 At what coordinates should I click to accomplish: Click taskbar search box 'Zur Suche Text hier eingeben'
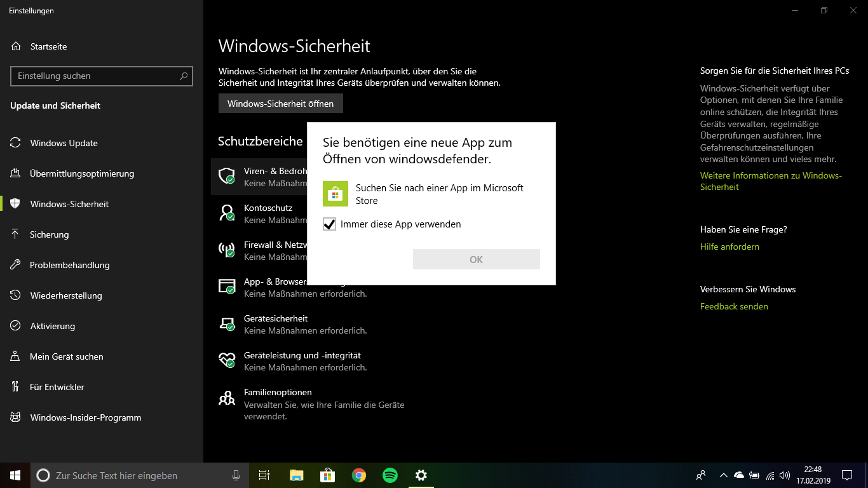click(x=140, y=475)
